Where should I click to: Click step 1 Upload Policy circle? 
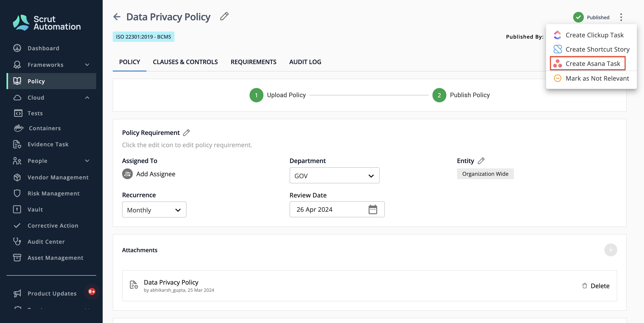click(x=256, y=95)
